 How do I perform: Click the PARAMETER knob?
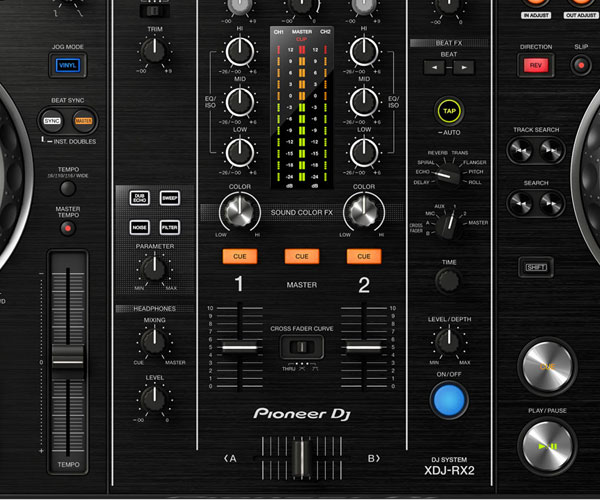[155, 269]
